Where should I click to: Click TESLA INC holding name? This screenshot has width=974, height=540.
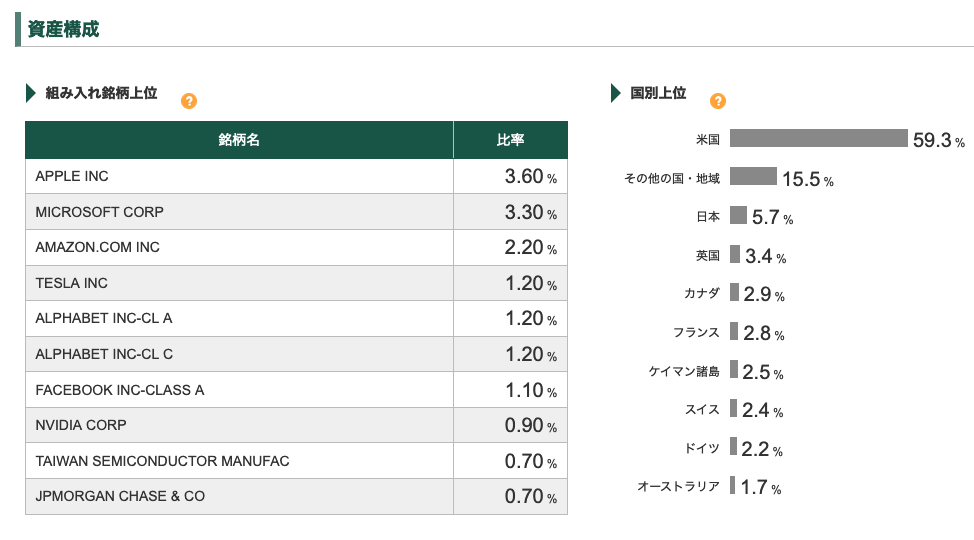coord(71,283)
